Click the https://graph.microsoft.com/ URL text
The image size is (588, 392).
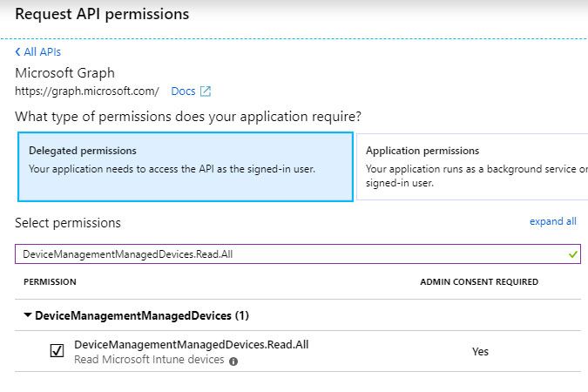(87, 91)
